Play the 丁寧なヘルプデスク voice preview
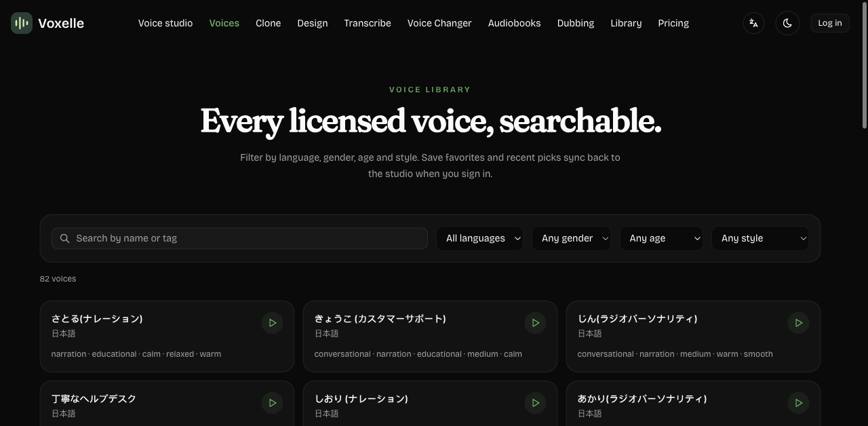 (273, 403)
